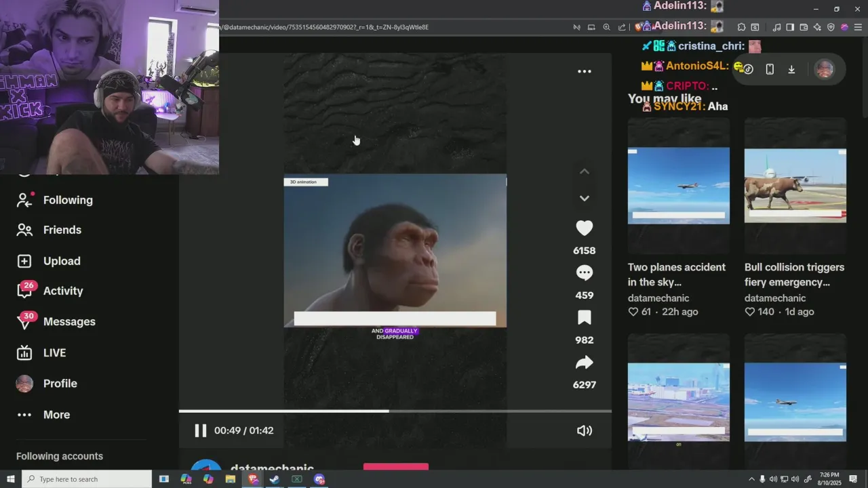Click the share page icon in address bar
Screen dimensions: 868x488
(x=622, y=27)
